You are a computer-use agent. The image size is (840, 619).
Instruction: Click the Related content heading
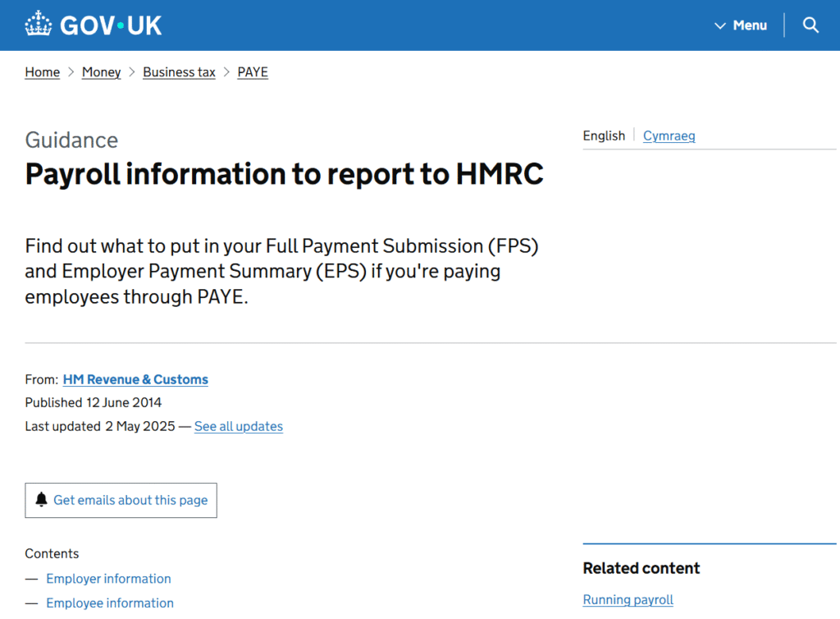tap(641, 568)
